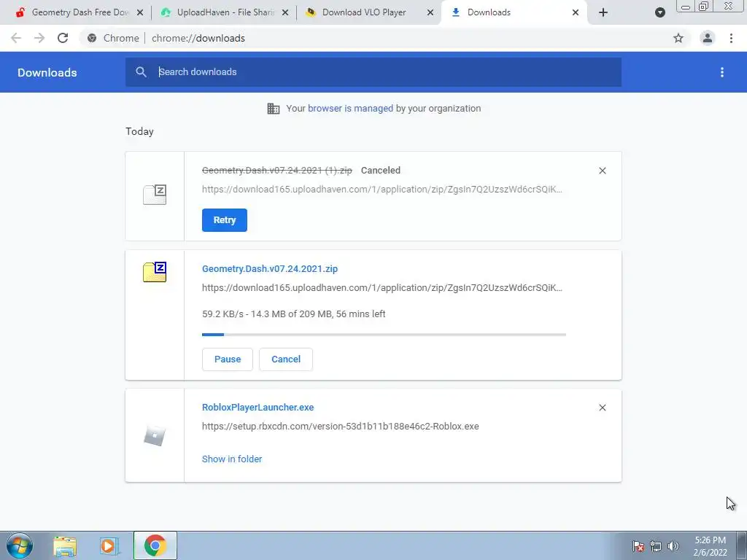Click the Retry button
Viewport: 747px width, 560px height.
point(225,220)
